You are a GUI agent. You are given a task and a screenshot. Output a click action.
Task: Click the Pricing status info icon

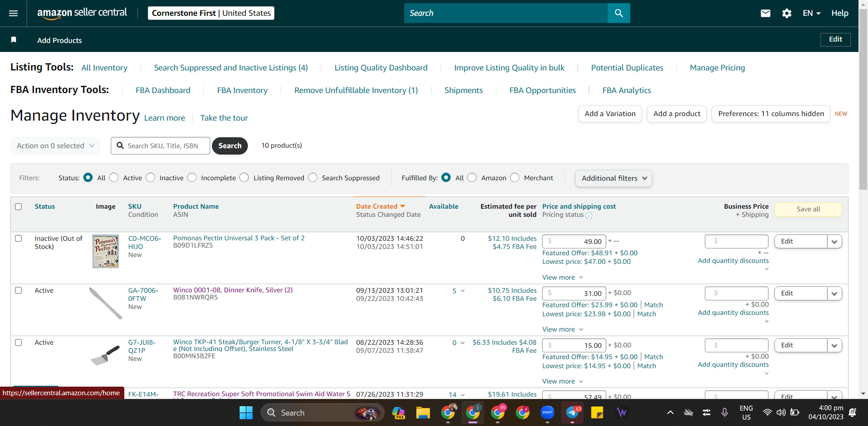pos(589,215)
